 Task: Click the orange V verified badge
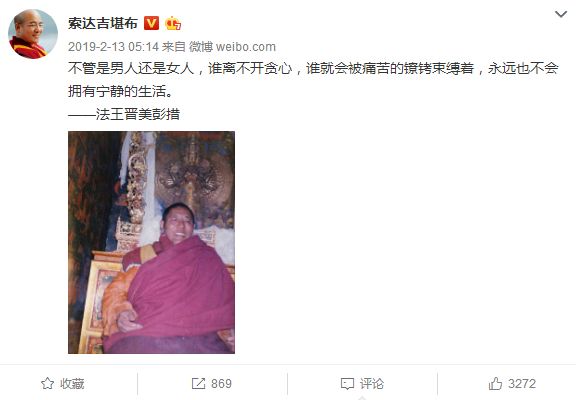151,23
